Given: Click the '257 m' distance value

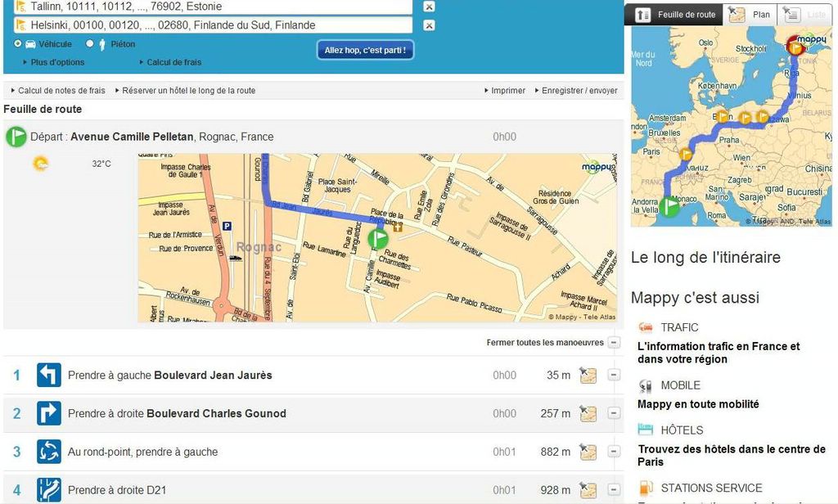Looking at the screenshot, I should click(x=556, y=414).
